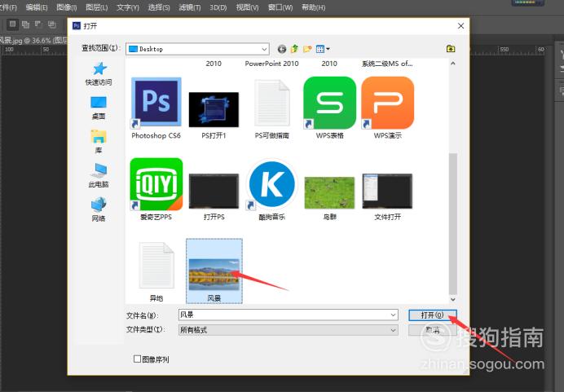Click the file list scrollbar up arrow
This screenshot has width=564, height=392.
tap(453, 64)
